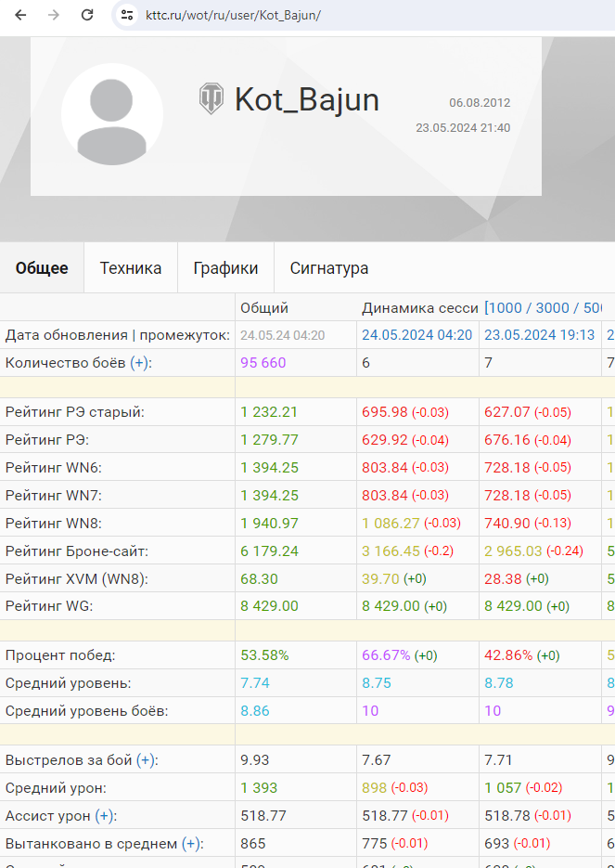
Task: Click the registration date 06.08.2012
Action: click(480, 103)
